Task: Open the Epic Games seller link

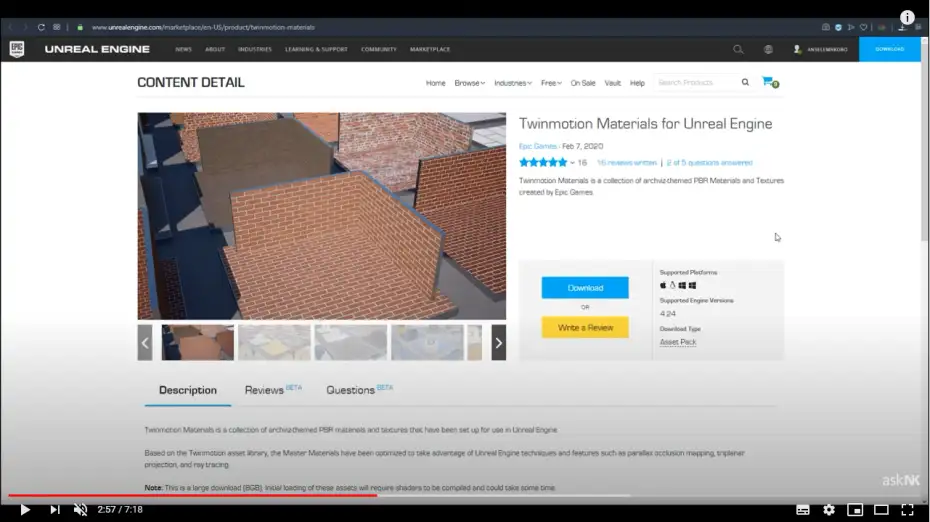Action: pos(537,146)
